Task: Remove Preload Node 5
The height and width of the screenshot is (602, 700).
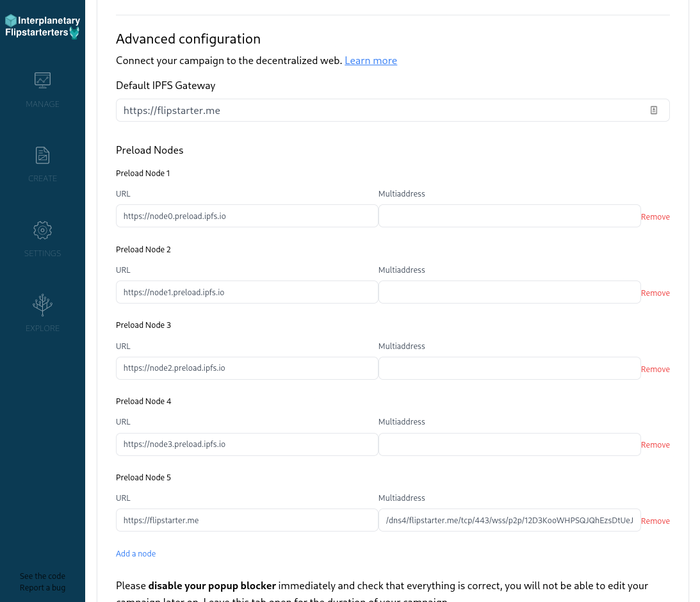Action: coord(655,521)
